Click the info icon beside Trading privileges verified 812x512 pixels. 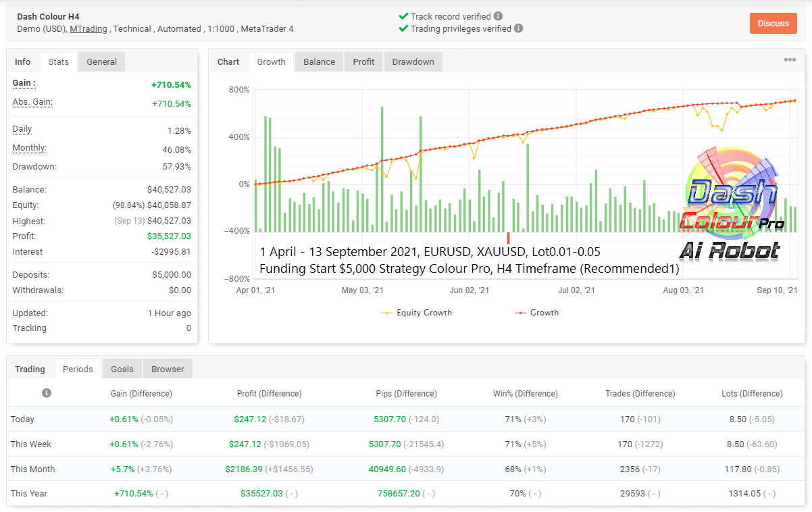518,28
